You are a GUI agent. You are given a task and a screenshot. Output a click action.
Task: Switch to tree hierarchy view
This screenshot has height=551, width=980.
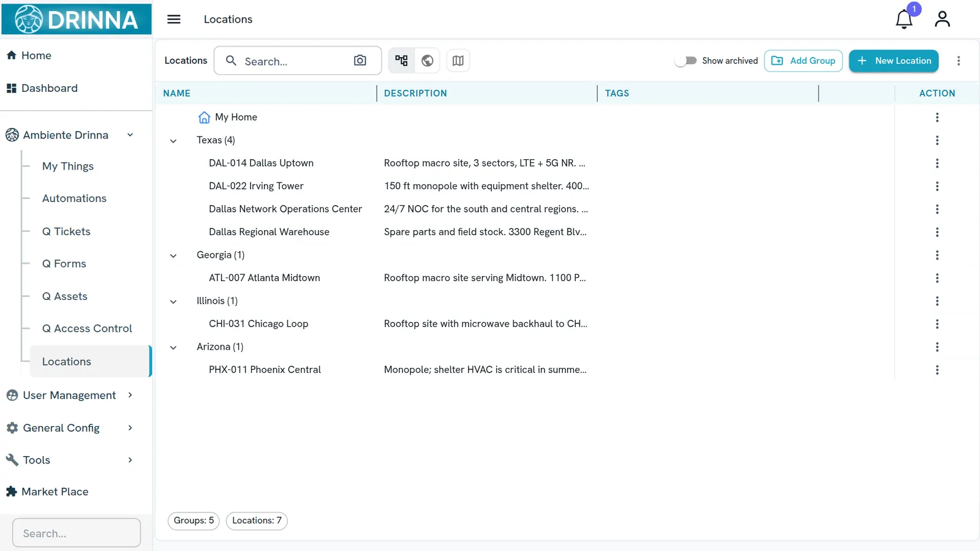click(401, 61)
